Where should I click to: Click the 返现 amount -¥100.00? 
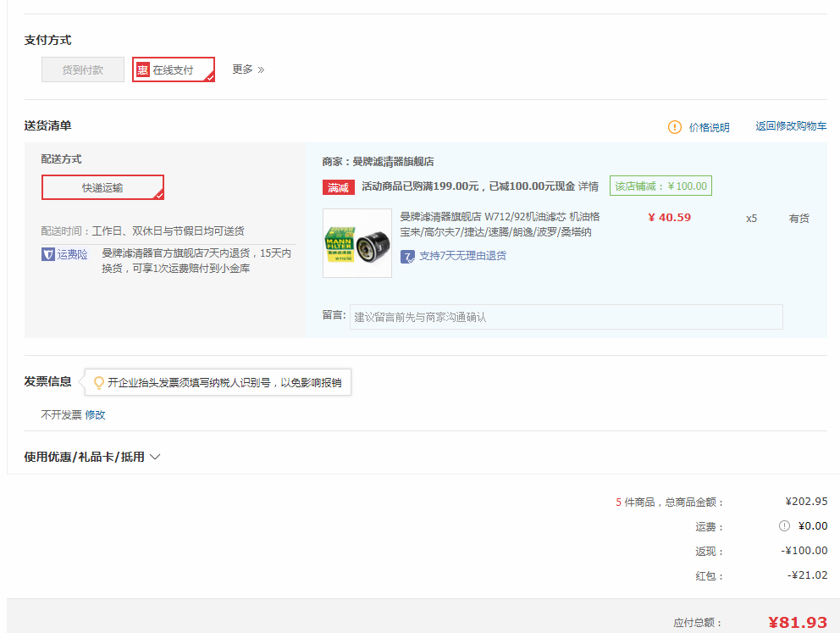tap(804, 551)
